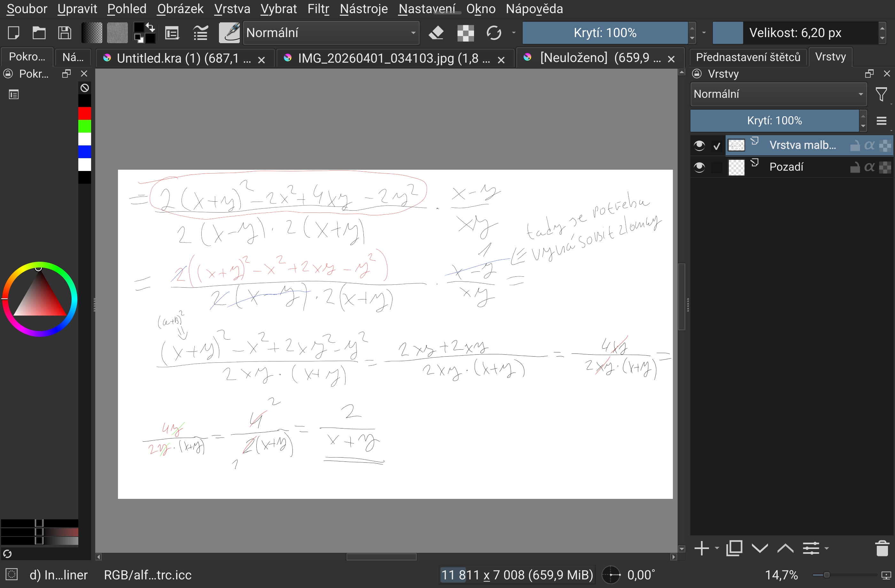
Task: Open the Filtr menu
Action: [x=318, y=8]
